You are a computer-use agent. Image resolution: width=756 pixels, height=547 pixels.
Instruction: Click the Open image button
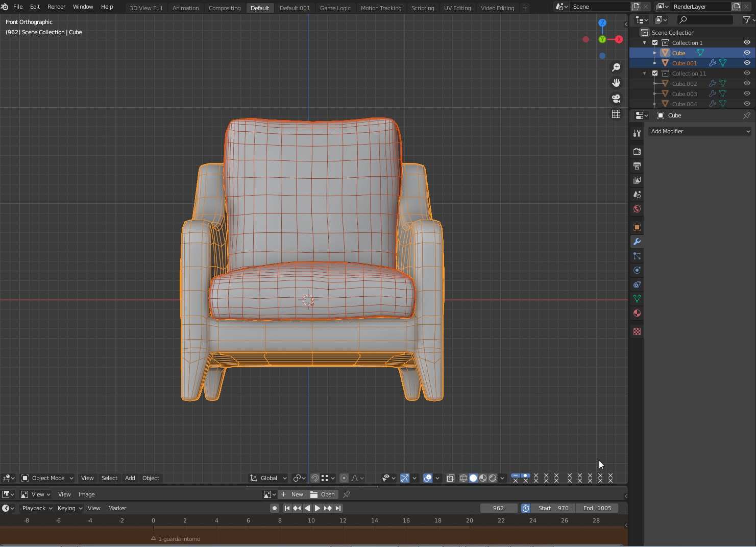[x=323, y=494]
